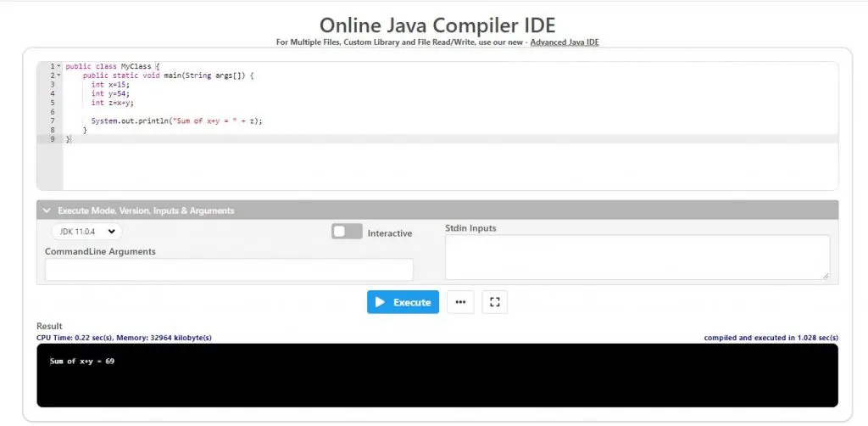Click the 'Online Java Compiler IDE' heading
Screen dimensions: 868x426
[x=437, y=25]
